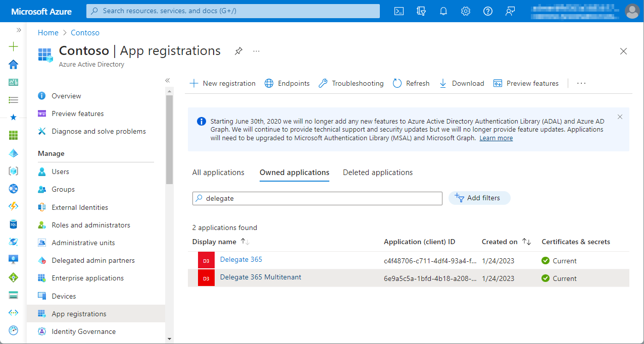Open the feedback icon in header

click(x=510, y=11)
